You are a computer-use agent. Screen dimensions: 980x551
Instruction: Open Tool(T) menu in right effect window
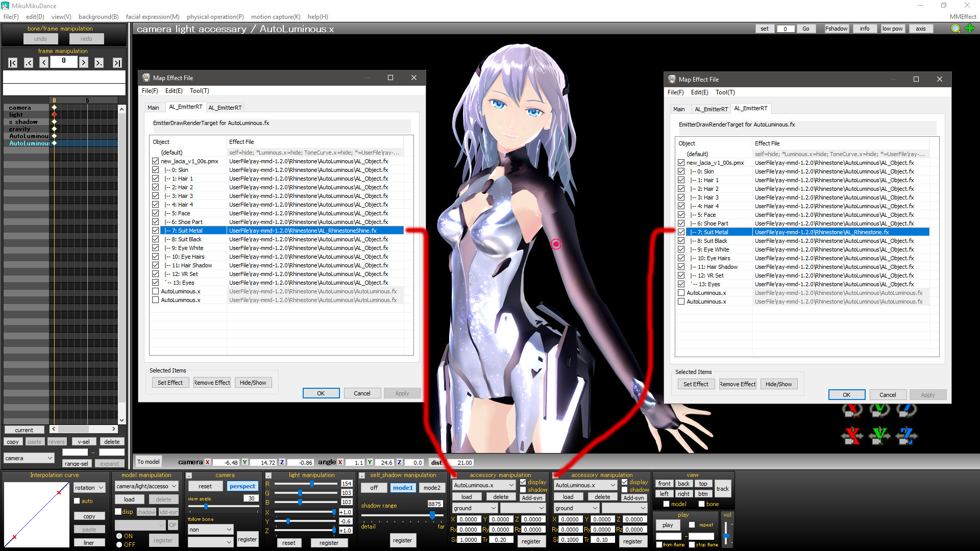[725, 92]
